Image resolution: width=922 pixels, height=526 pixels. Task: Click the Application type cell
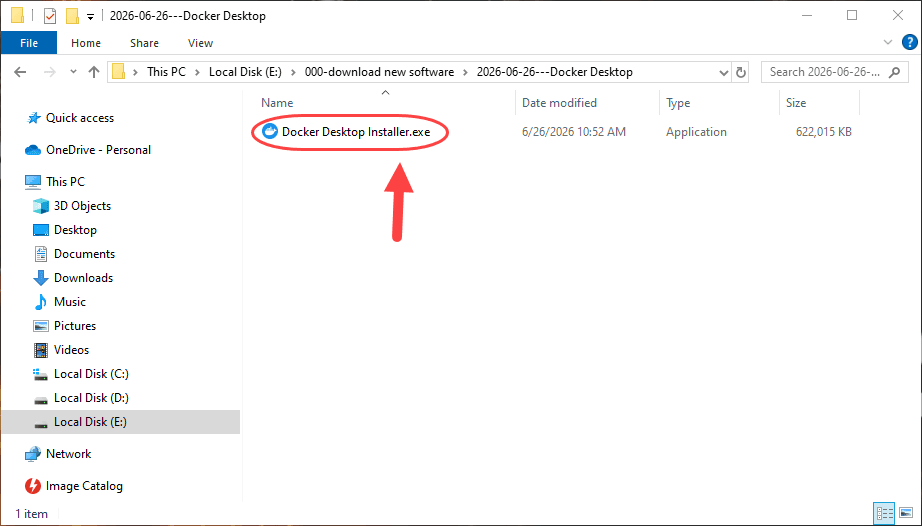696,132
